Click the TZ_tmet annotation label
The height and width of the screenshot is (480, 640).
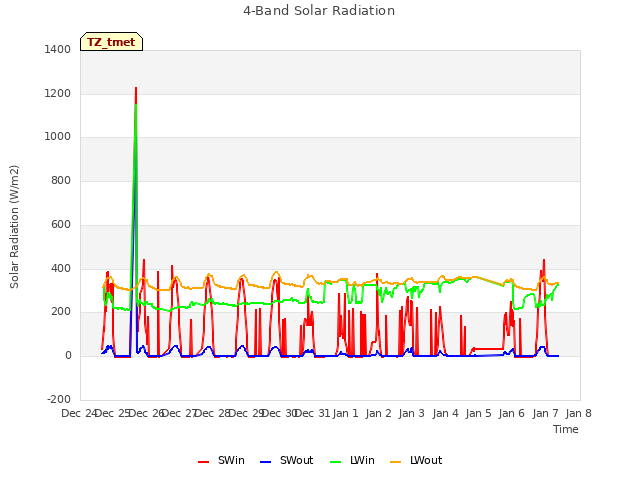click(111, 42)
